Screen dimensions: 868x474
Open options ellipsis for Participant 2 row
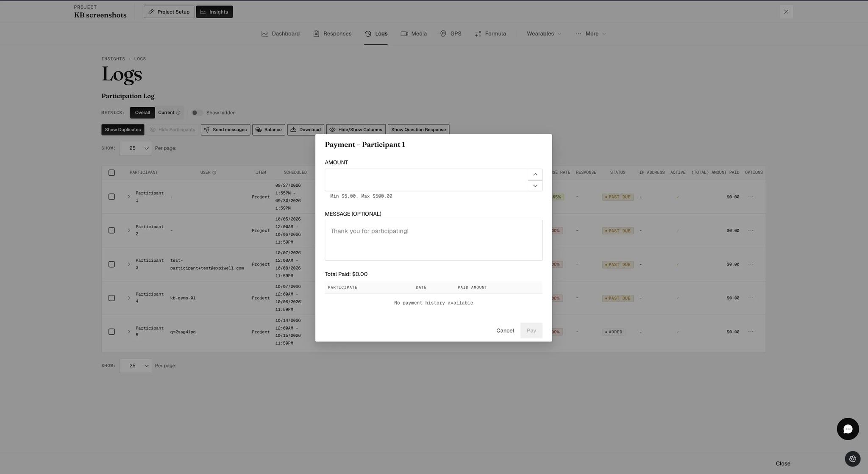click(x=751, y=230)
